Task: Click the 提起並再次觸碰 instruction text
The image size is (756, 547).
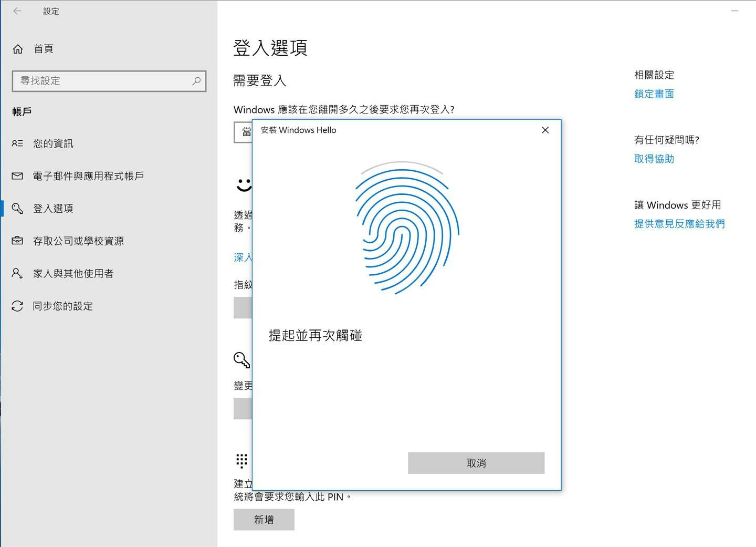Action: (x=315, y=336)
